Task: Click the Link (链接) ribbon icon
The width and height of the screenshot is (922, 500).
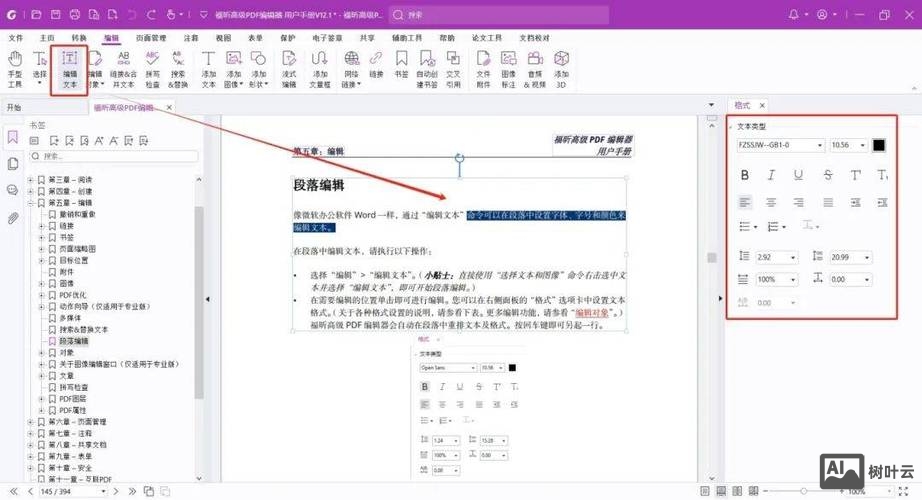Action: pos(376,65)
